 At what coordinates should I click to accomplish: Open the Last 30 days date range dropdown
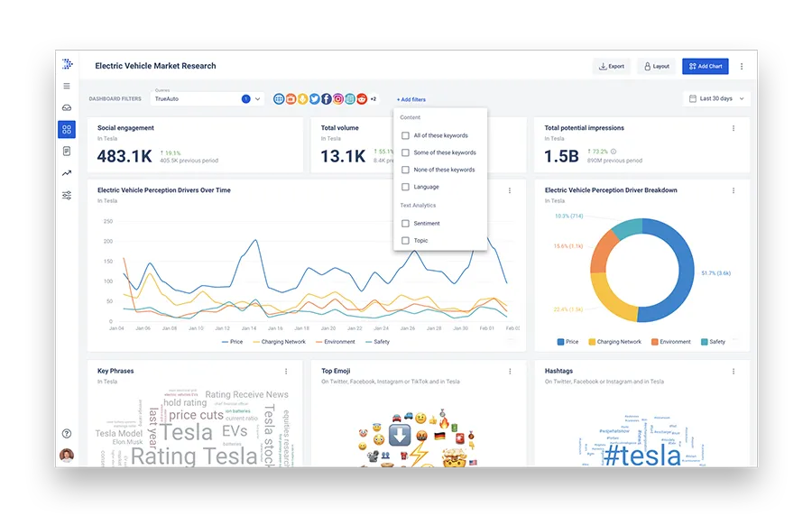click(x=716, y=99)
